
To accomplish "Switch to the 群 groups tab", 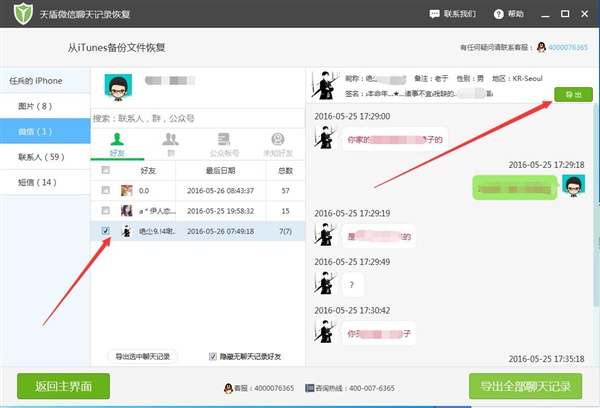I will 171,145.
